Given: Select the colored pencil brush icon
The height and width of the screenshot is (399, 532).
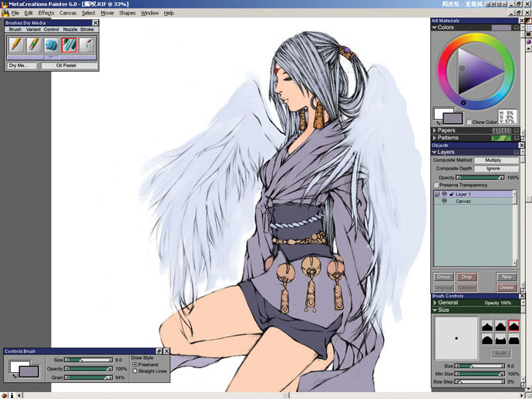Looking at the screenshot, I should coord(34,45).
